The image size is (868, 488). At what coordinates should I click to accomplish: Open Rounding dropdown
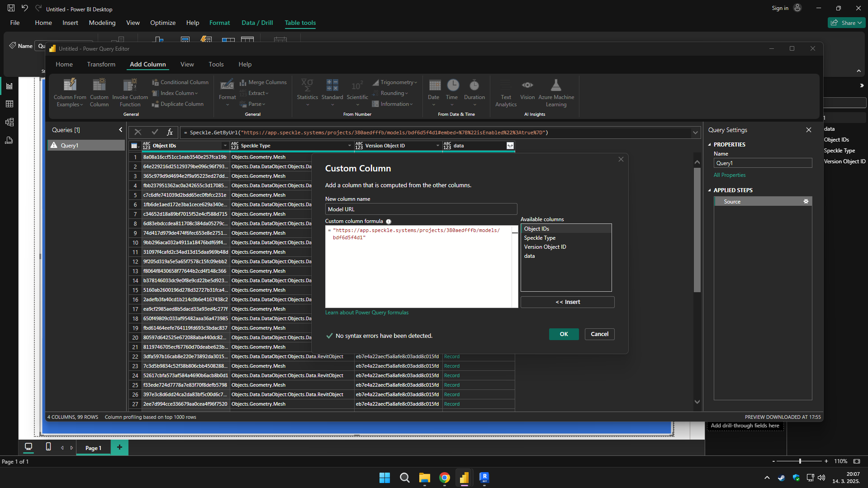pos(390,93)
